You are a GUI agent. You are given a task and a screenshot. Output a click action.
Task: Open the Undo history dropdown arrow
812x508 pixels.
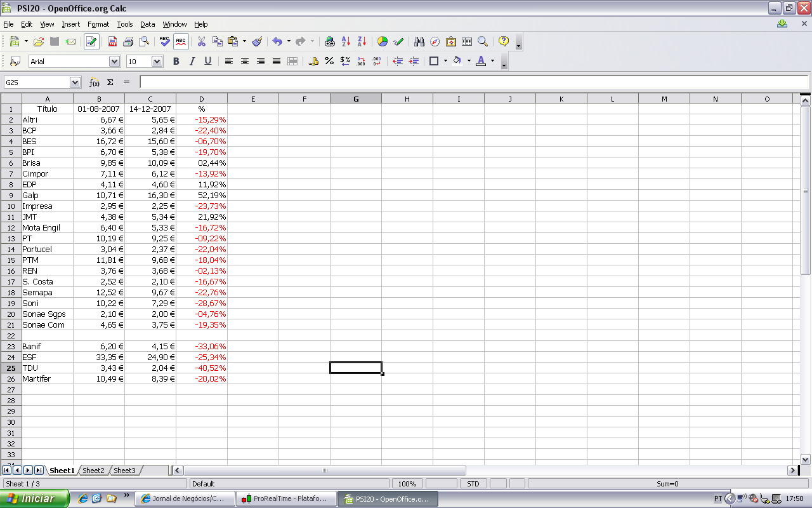(x=289, y=42)
